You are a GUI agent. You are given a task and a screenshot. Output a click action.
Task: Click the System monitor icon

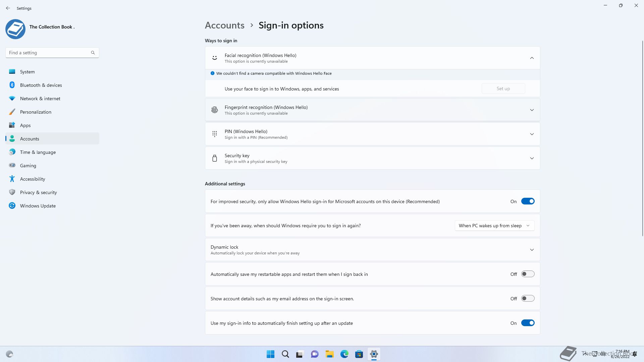coord(12,71)
